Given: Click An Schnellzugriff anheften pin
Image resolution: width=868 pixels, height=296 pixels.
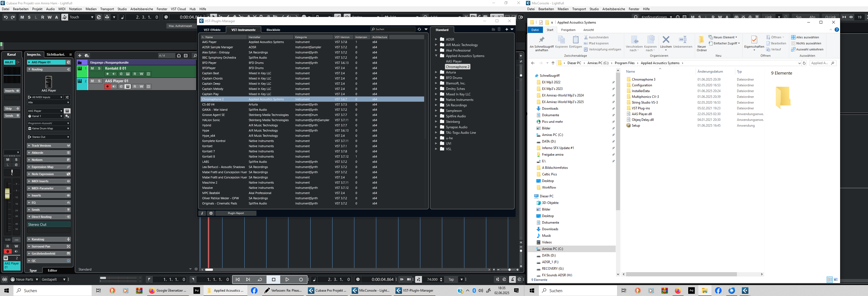Looking at the screenshot, I should (542, 44).
